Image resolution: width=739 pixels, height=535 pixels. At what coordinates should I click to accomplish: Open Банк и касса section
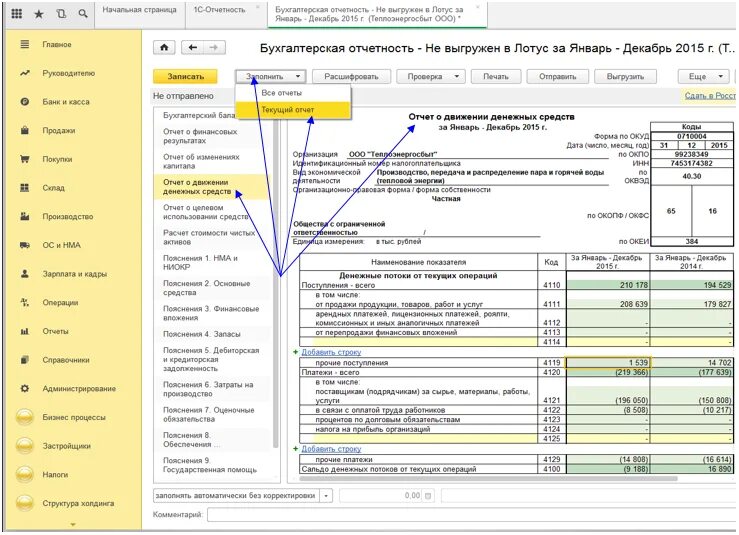(x=66, y=102)
